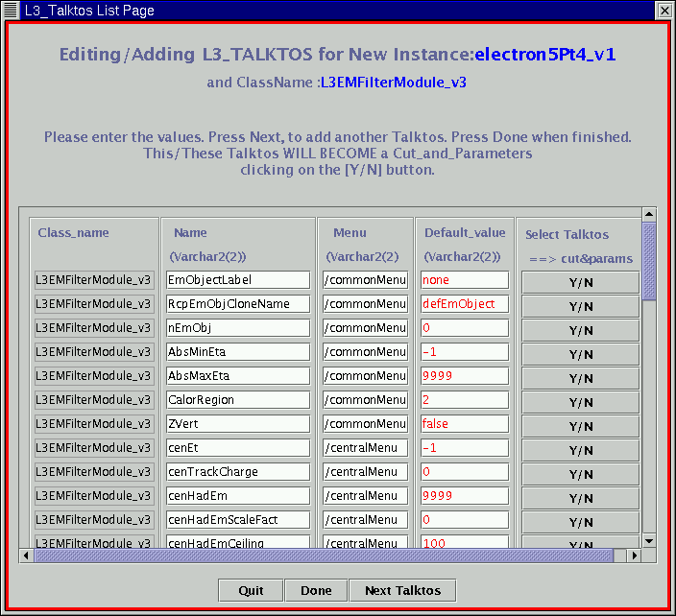Toggle Y/N for the nEmObj row
Screen dimensions: 676x616
coord(580,330)
